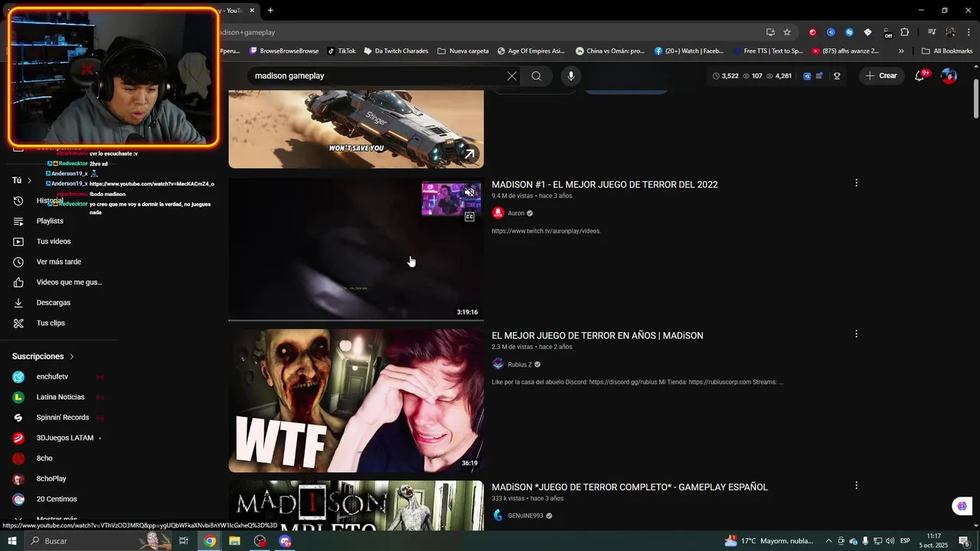Open the Stinger ad thumbnail

click(x=356, y=129)
